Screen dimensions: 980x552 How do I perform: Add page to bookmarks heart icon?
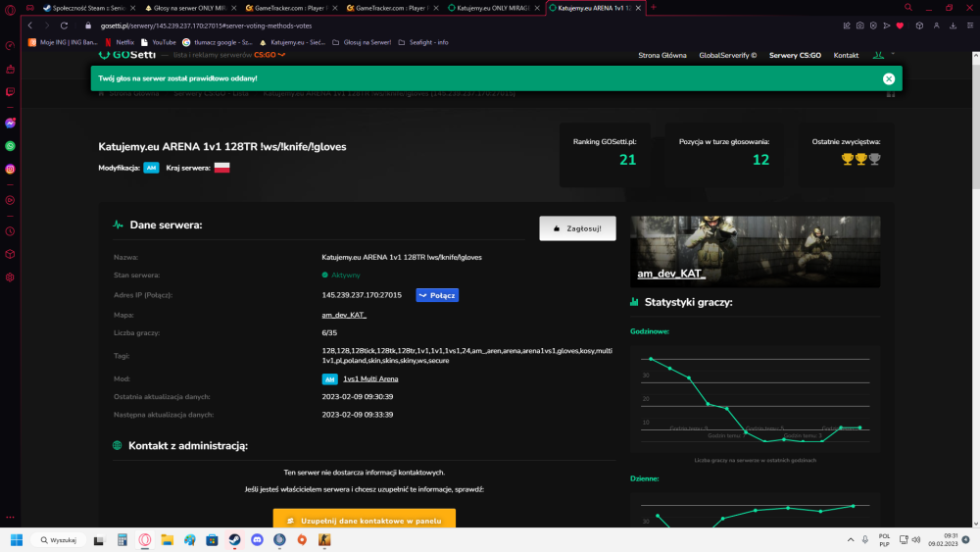(x=900, y=25)
